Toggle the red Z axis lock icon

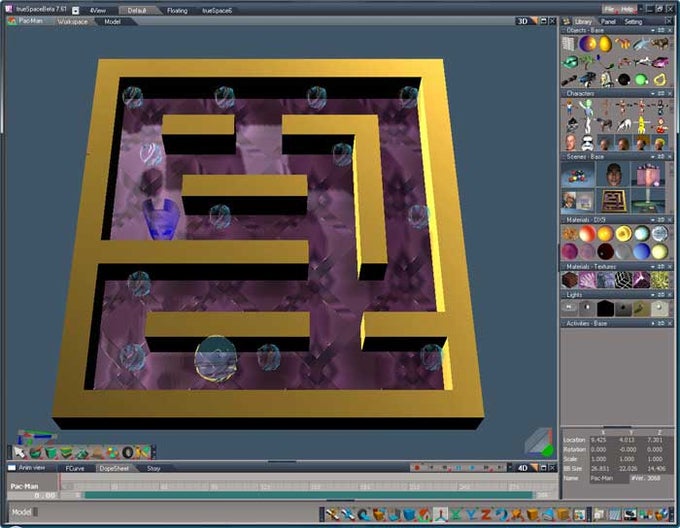[486, 515]
